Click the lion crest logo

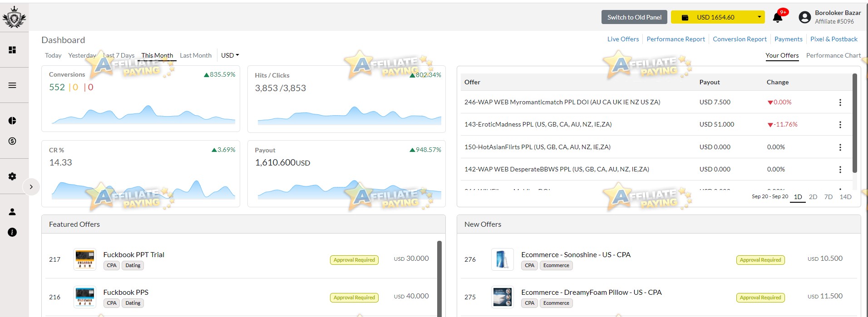point(14,17)
